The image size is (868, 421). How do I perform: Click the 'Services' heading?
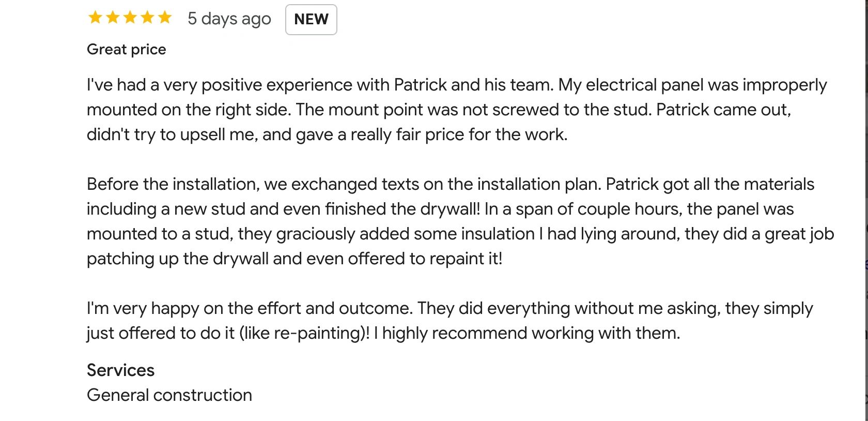(x=120, y=370)
